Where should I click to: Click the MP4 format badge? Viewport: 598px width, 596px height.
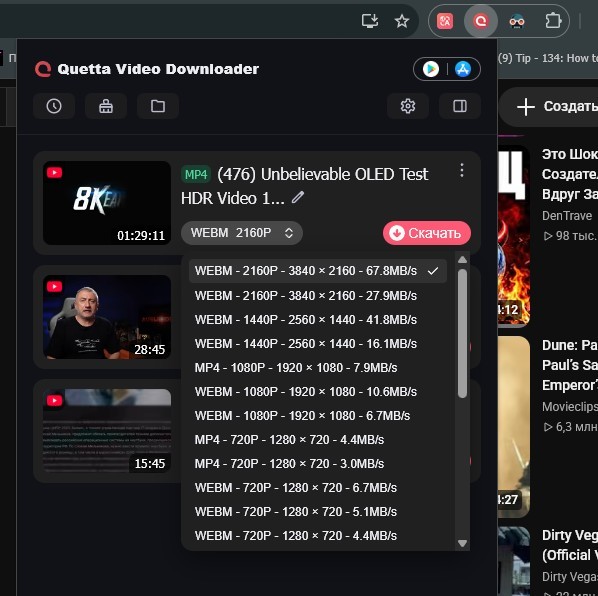coord(196,175)
